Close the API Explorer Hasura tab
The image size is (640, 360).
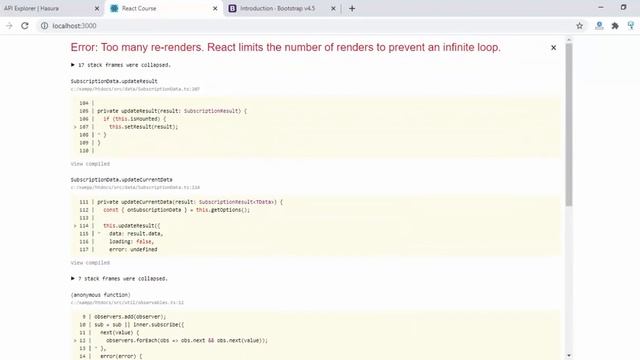(x=97, y=9)
